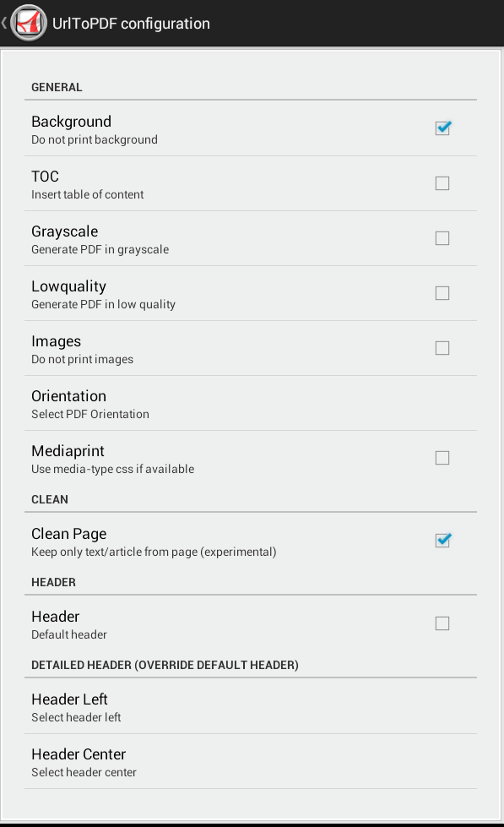Check the Grayscale option box
Viewport: 504px width, 827px height.
point(442,238)
